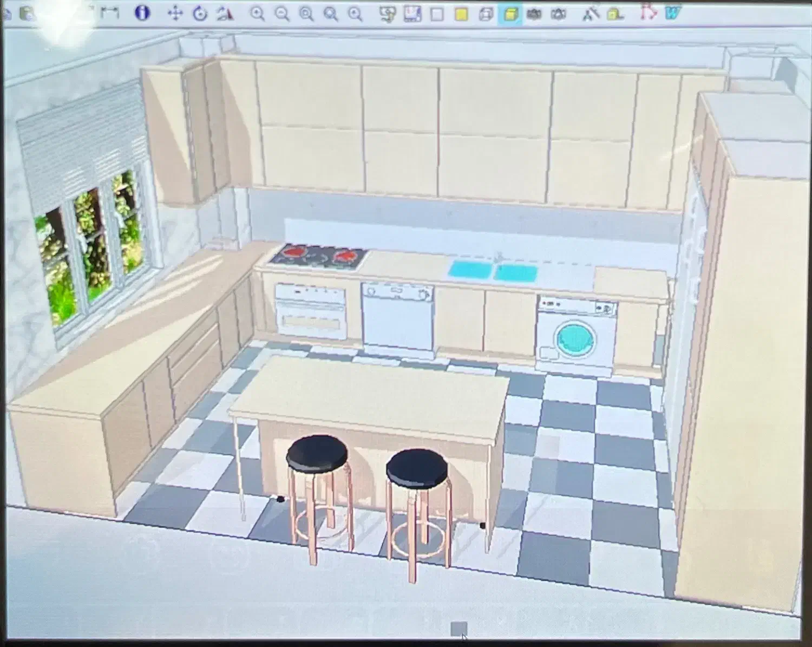Click the first camera icon

[x=534, y=14]
